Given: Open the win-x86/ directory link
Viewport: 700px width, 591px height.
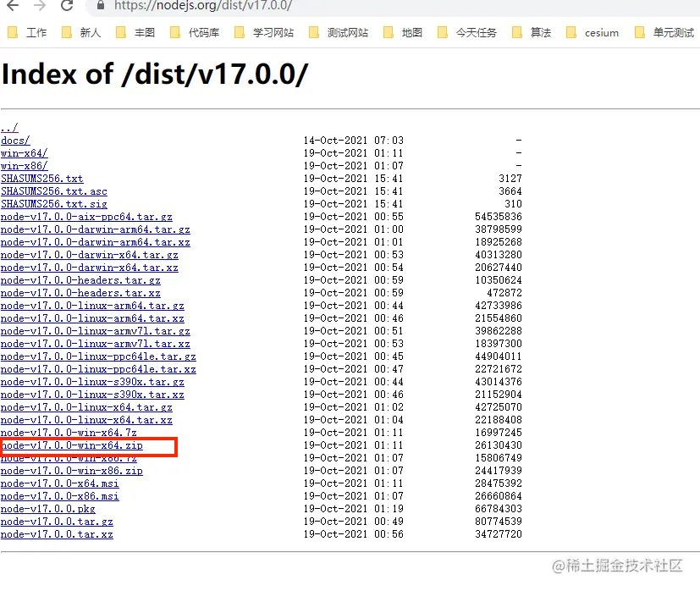Looking at the screenshot, I should (24, 166).
